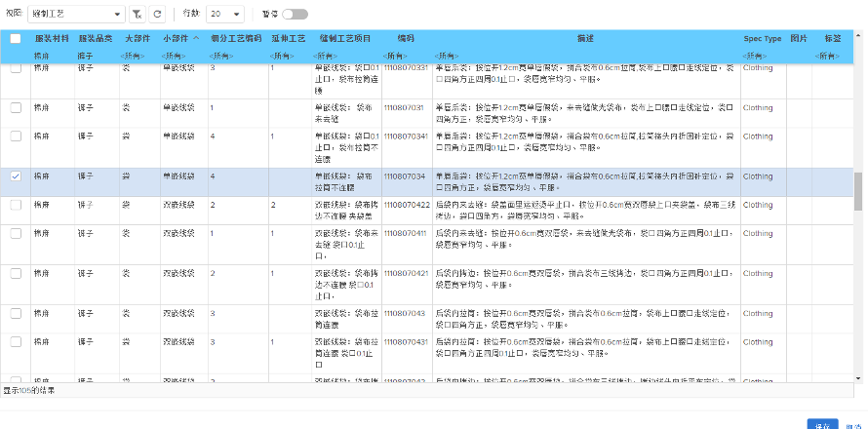Uncheck the selected row with code 1110807034

point(15,176)
